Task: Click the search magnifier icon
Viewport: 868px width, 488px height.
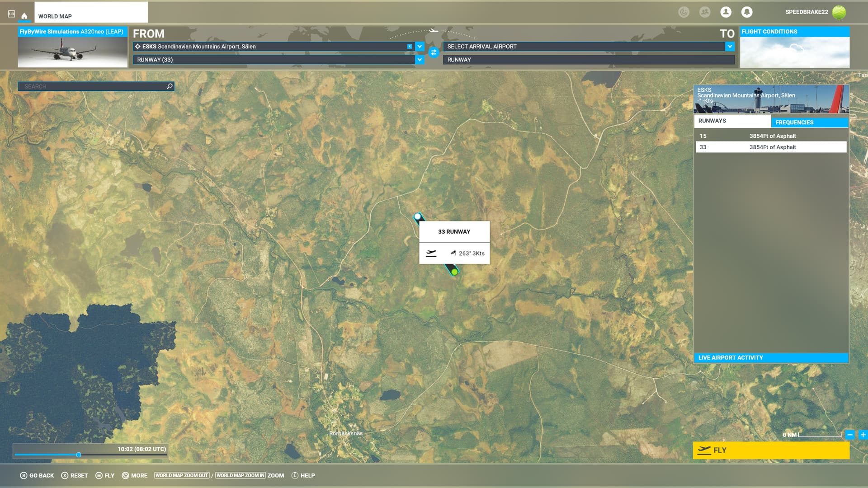Action: [x=170, y=86]
